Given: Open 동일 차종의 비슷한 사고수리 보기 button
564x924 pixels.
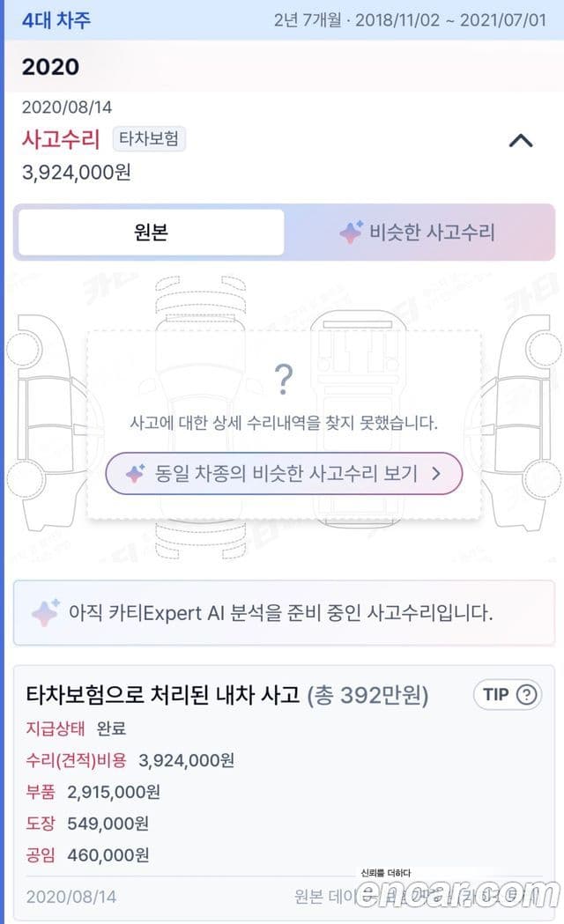Looking at the screenshot, I should pyautogui.click(x=284, y=473).
